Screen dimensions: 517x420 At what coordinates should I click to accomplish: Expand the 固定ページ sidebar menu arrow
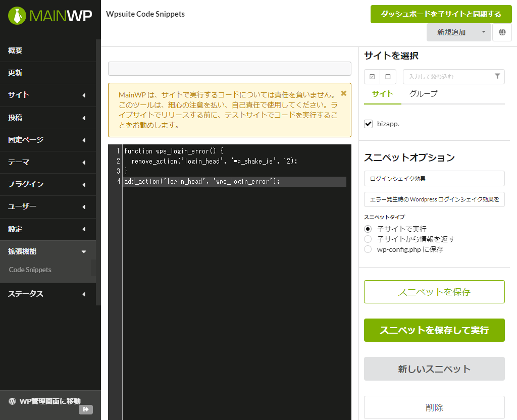coord(84,140)
